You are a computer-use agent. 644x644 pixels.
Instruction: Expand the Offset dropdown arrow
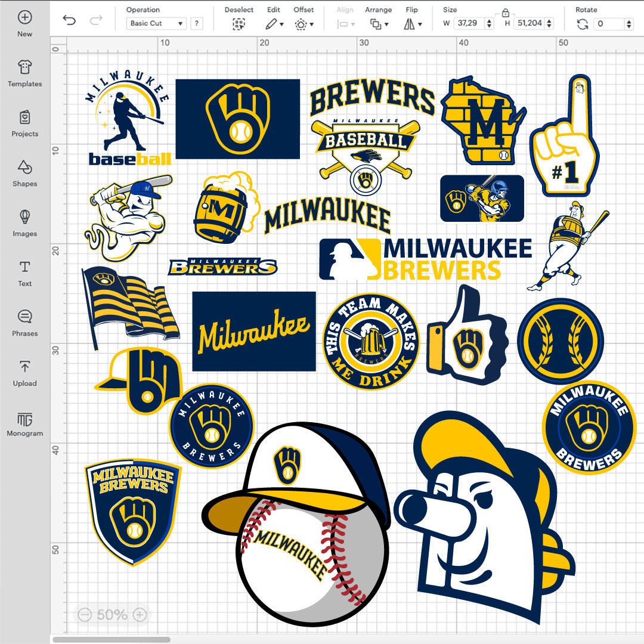click(x=312, y=24)
